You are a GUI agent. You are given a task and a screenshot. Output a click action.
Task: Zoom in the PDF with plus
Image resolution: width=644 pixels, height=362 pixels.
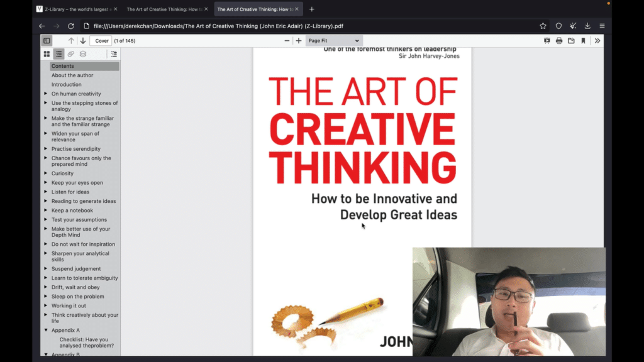point(299,41)
